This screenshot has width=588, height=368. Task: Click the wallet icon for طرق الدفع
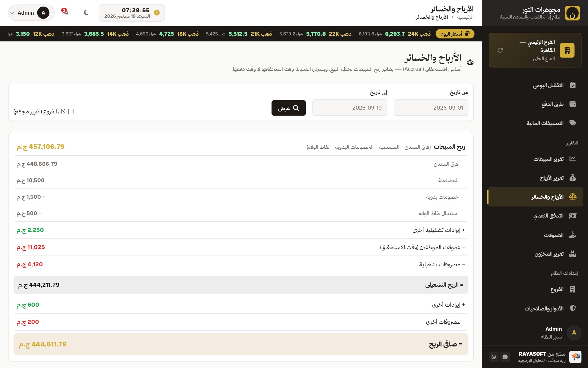(x=573, y=104)
